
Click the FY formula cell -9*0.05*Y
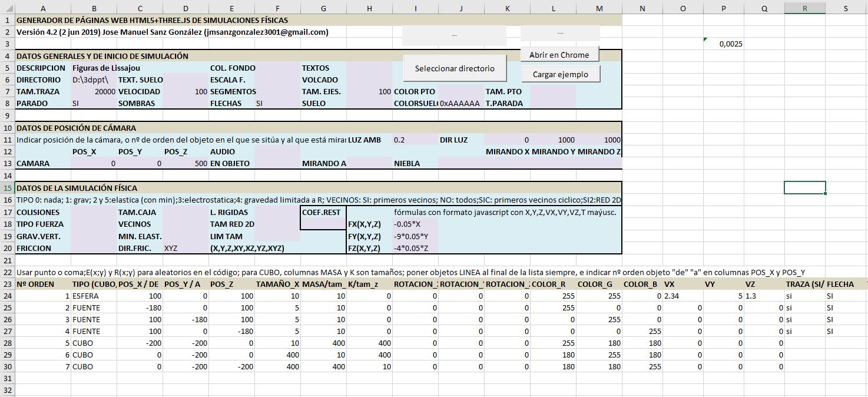(415, 236)
